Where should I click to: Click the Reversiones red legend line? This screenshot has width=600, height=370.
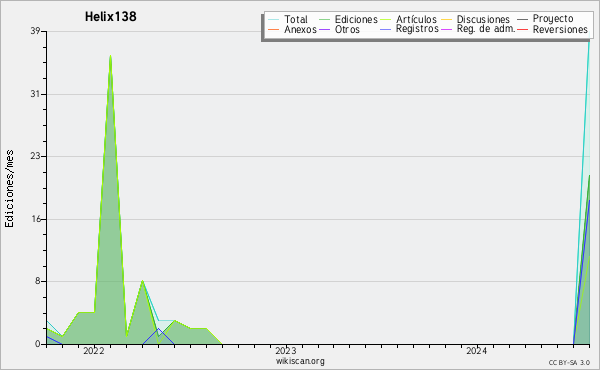tap(522, 29)
